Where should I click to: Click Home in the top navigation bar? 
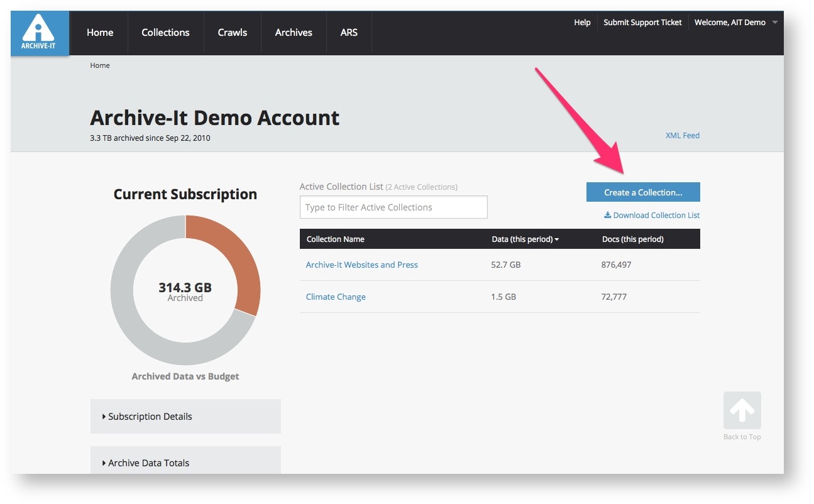pyautogui.click(x=100, y=33)
